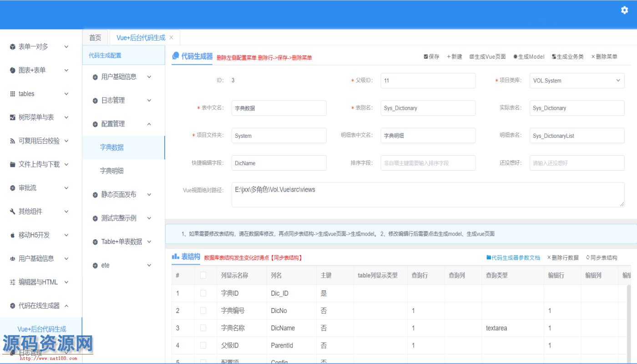
Task: Click the 用户基础信息 users icon in left sidebar
Action: (x=13, y=258)
